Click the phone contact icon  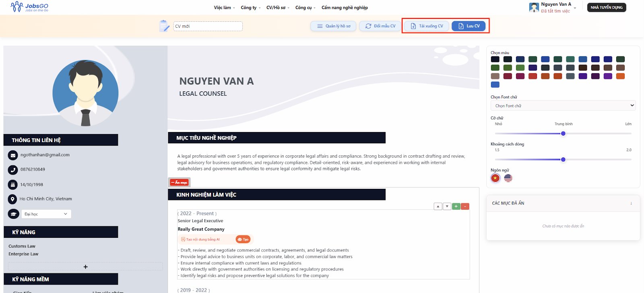coord(13,170)
